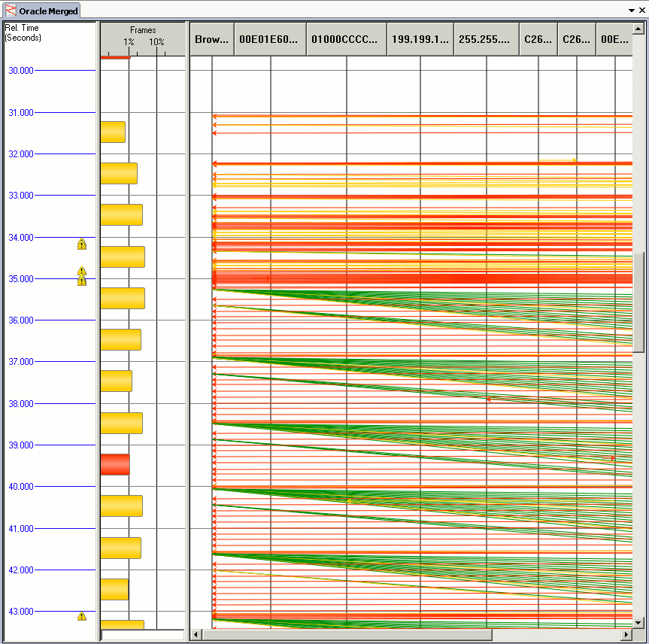This screenshot has width=649, height=644.
Task: Close the Oracle Merged panel
Action: pyautogui.click(x=642, y=11)
